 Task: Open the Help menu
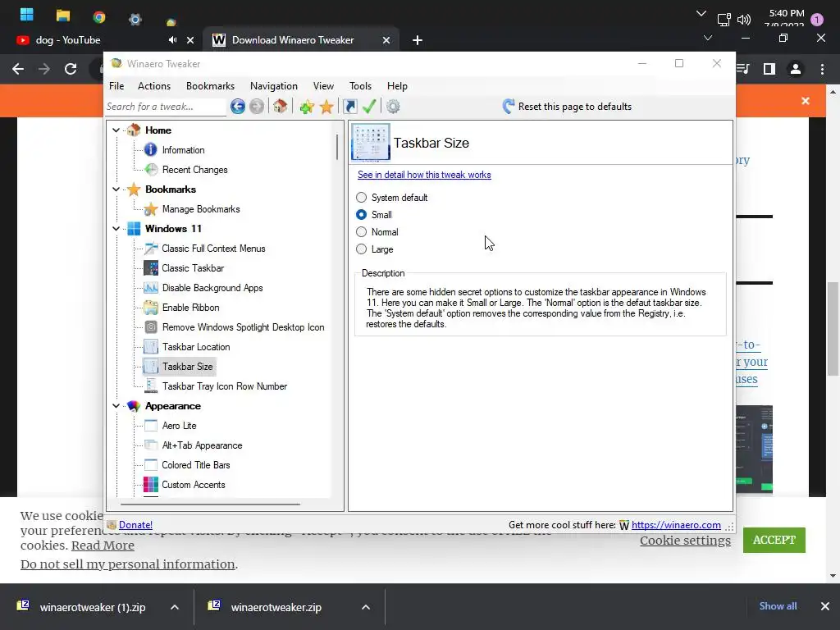[398, 85]
